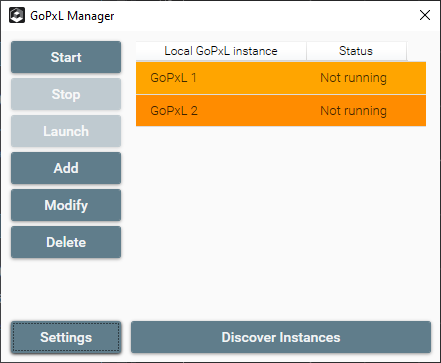Viewport: 441px width, 363px height.
Task: Modify the selected instance
Action: (66, 205)
